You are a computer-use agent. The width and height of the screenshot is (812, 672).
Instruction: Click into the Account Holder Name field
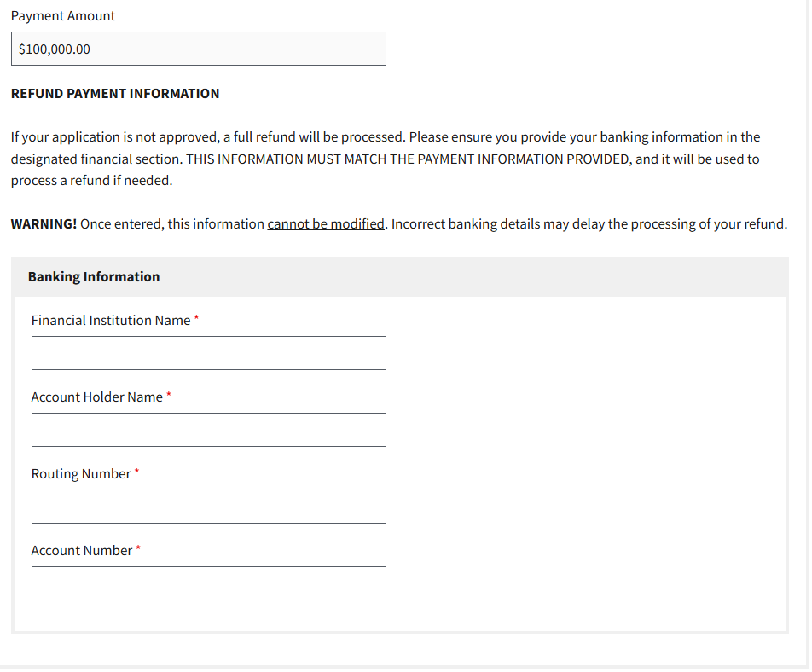(208, 430)
